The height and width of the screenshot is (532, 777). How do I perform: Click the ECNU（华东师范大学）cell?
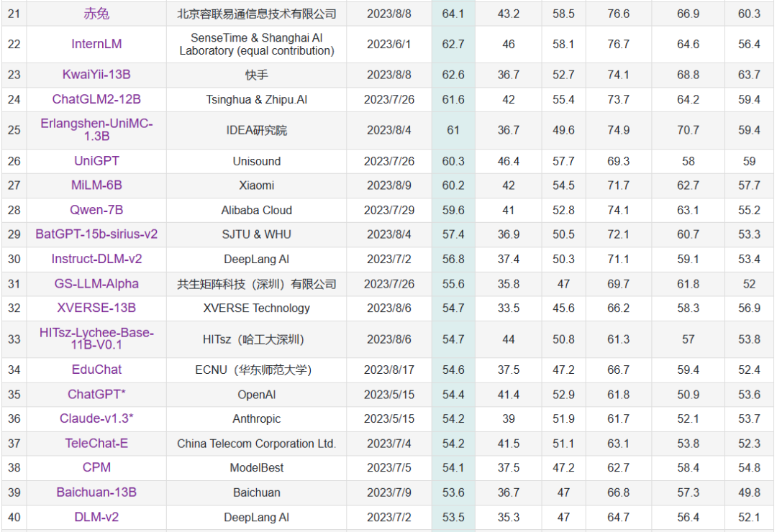pos(257,370)
